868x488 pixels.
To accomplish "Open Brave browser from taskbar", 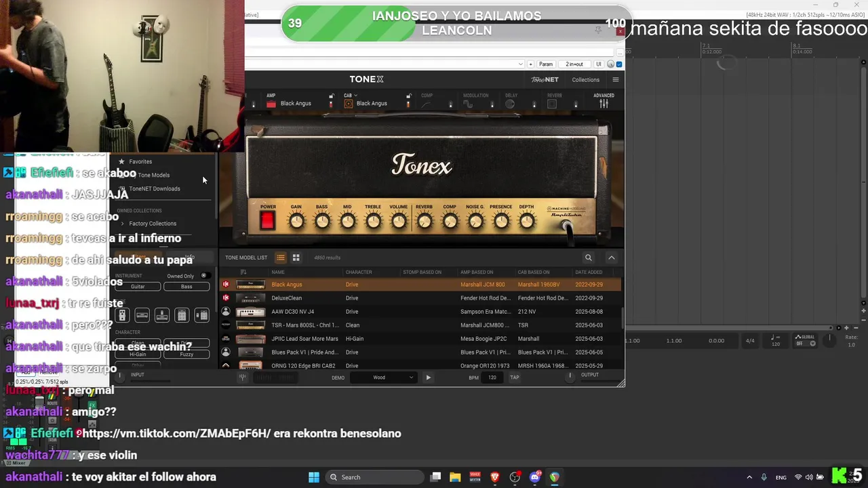I will coord(495,477).
